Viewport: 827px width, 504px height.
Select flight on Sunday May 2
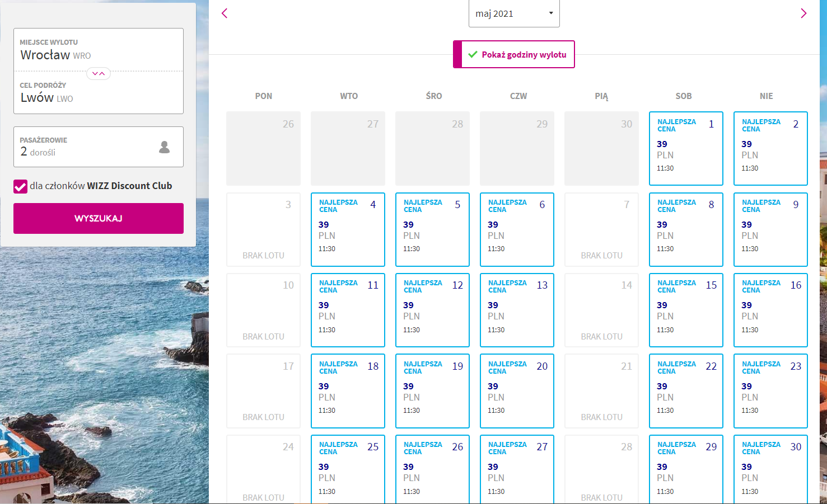(770, 148)
